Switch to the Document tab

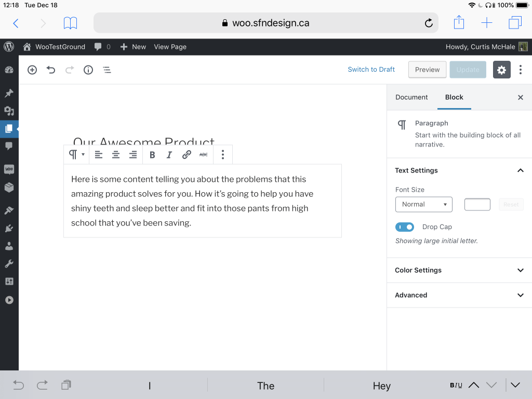pyautogui.click(x=411, y=97)
